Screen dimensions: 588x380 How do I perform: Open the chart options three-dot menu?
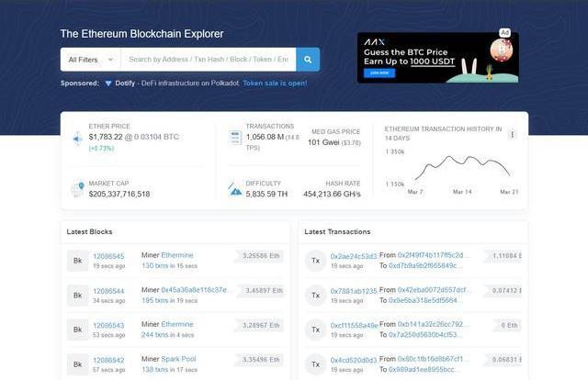click(513, 134)
